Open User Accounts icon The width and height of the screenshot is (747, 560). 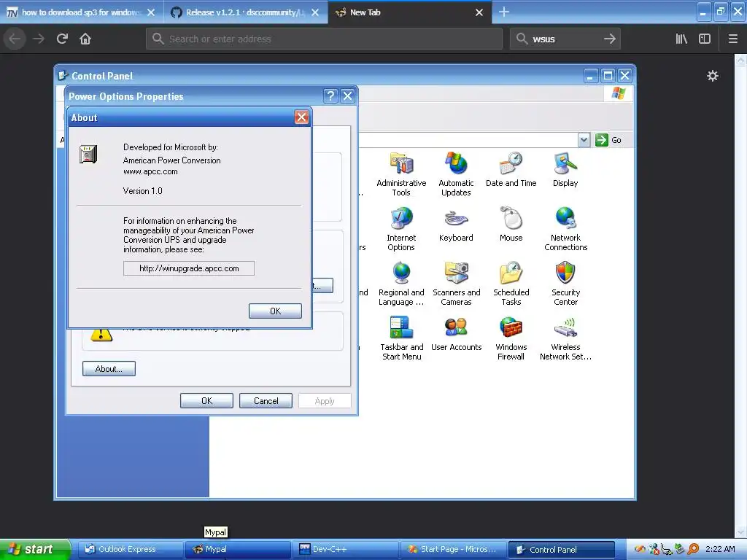pos(456,334)
